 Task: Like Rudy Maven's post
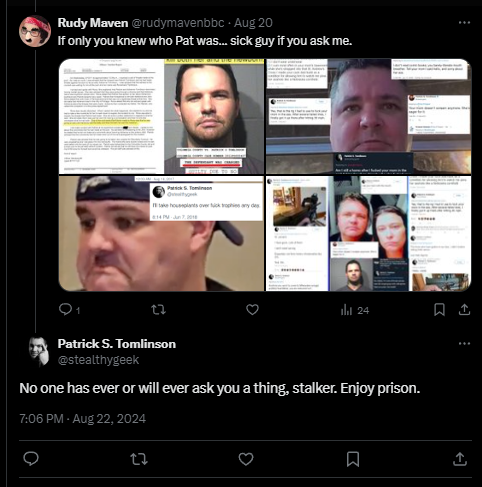252,310
